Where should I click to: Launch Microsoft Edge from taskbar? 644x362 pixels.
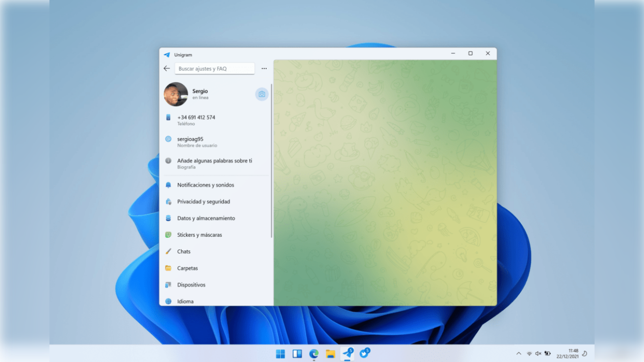[x=314, y=354]
